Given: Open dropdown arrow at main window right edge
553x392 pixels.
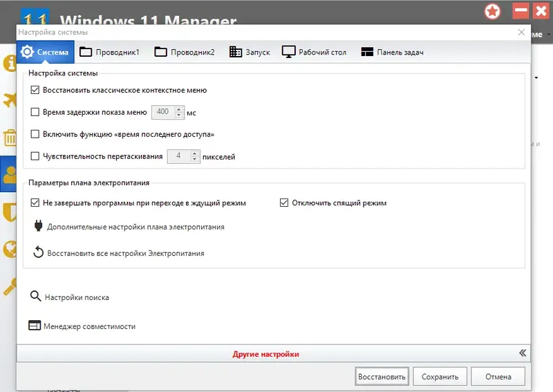Looking at the screenshot, I should [536, 77].
